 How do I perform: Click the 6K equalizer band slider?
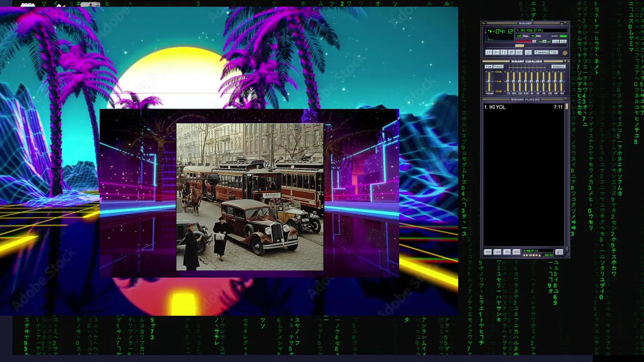click(x=543, y=81)
